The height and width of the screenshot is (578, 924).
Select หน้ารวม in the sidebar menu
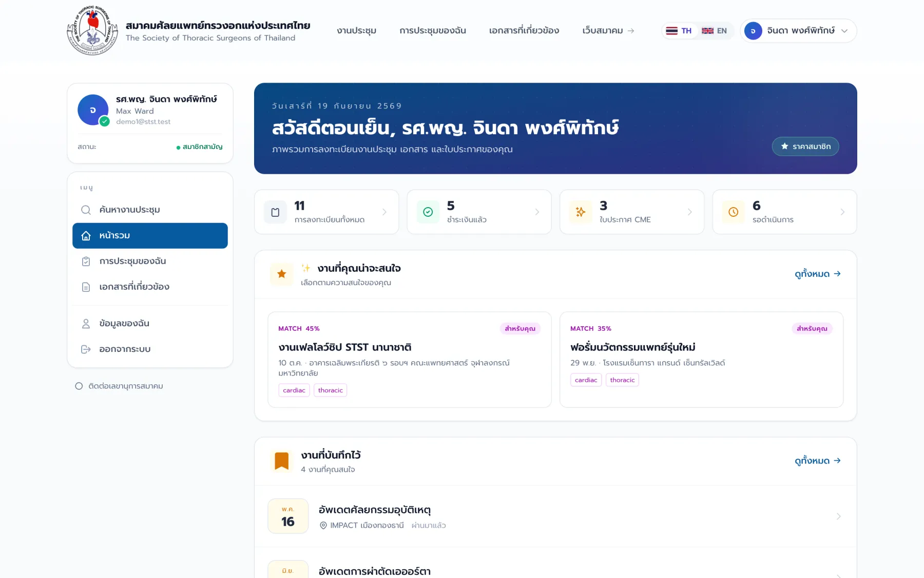150,236
